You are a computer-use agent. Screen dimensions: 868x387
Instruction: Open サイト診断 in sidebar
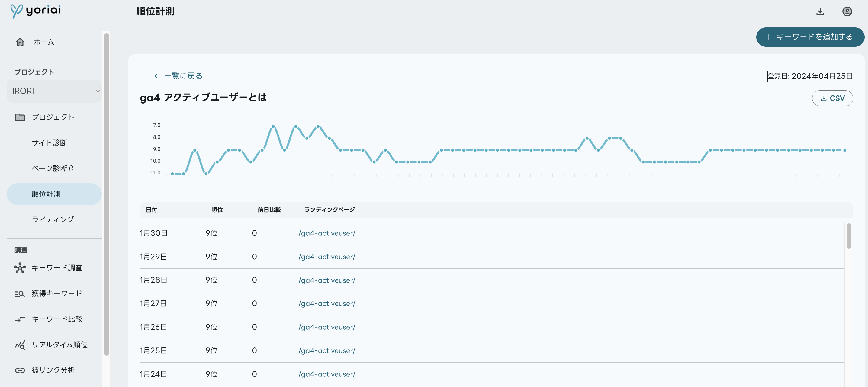tap(49, 143)
